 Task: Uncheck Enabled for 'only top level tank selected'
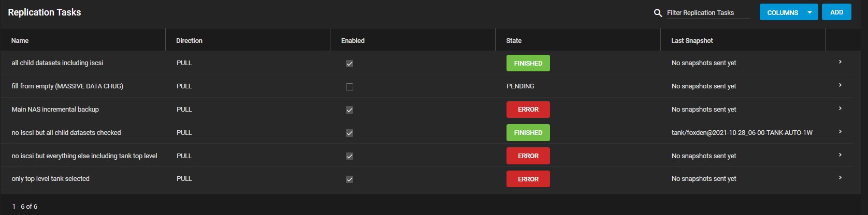350,179
